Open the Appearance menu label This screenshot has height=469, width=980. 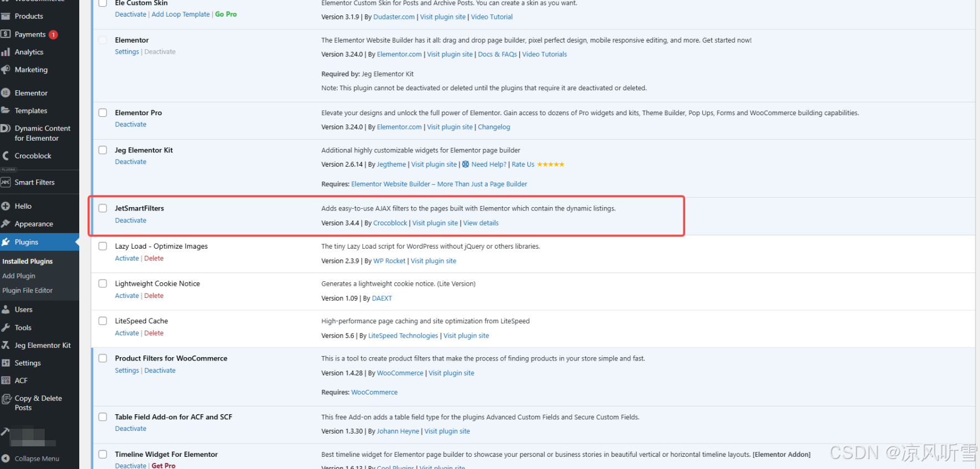pos(34,224)
